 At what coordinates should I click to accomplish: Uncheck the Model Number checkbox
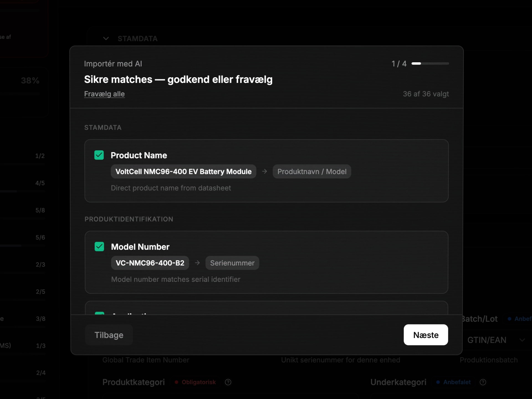coord(99,246)
